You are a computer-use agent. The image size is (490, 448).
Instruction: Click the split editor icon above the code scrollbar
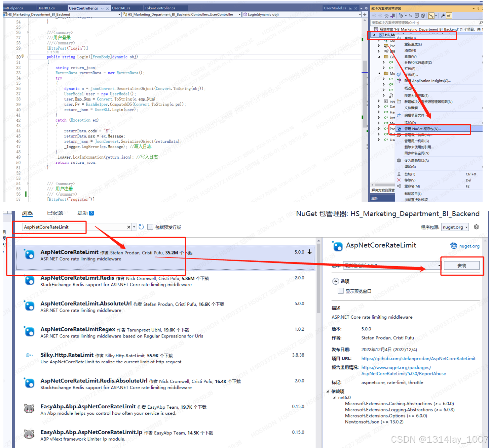[365, 14]
